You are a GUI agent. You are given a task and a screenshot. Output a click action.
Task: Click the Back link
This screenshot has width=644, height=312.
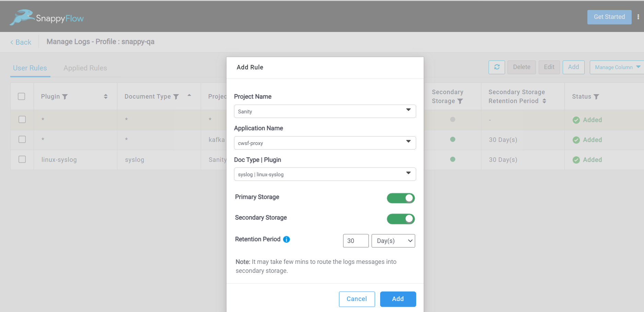(x=21, y=42)
